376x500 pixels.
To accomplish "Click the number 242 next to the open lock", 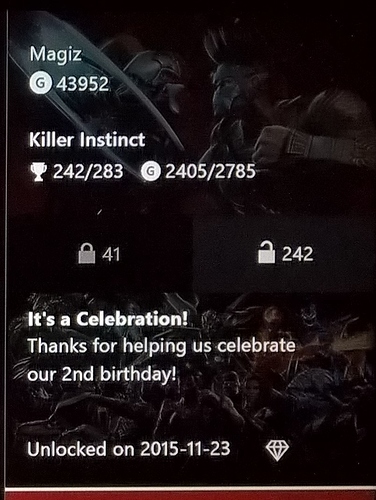I will point(297,254).
